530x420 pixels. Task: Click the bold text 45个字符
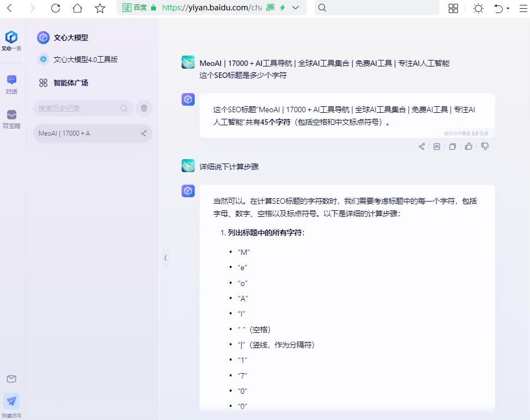(x=275, y=122)
